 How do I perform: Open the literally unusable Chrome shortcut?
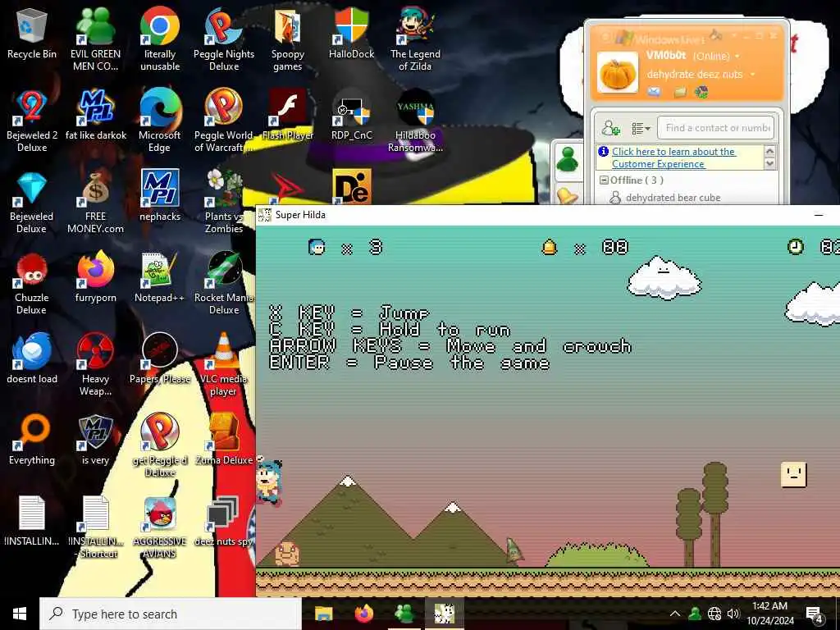coord(160,39)
